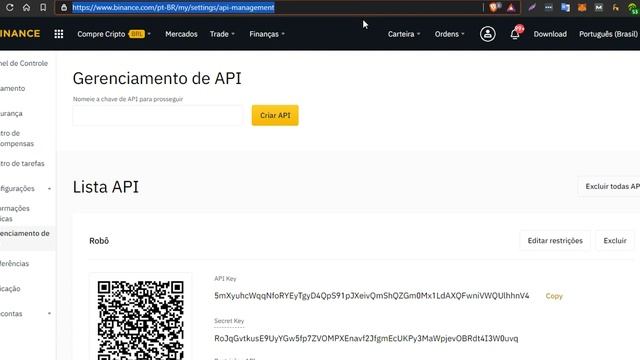The width and height of the screenshot is (640, 360).
Task: Click Excluir button for Robô API
Action: tap(615, 241)
